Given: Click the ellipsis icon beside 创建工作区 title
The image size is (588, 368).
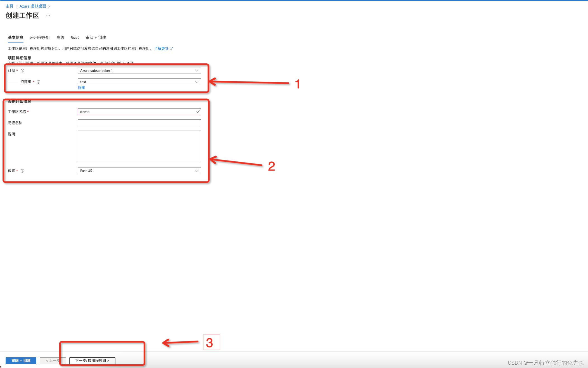Looking at the screenshot, I should pos(48,16).
